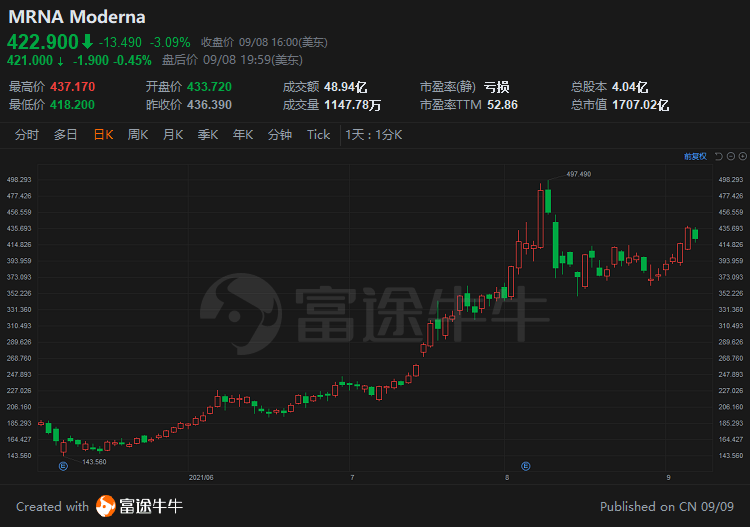Image resolution: width=750 pixels, height=527 pixels.
Task: Zoom in the chart with the plus icon
Action: click(x=743, y=156)
